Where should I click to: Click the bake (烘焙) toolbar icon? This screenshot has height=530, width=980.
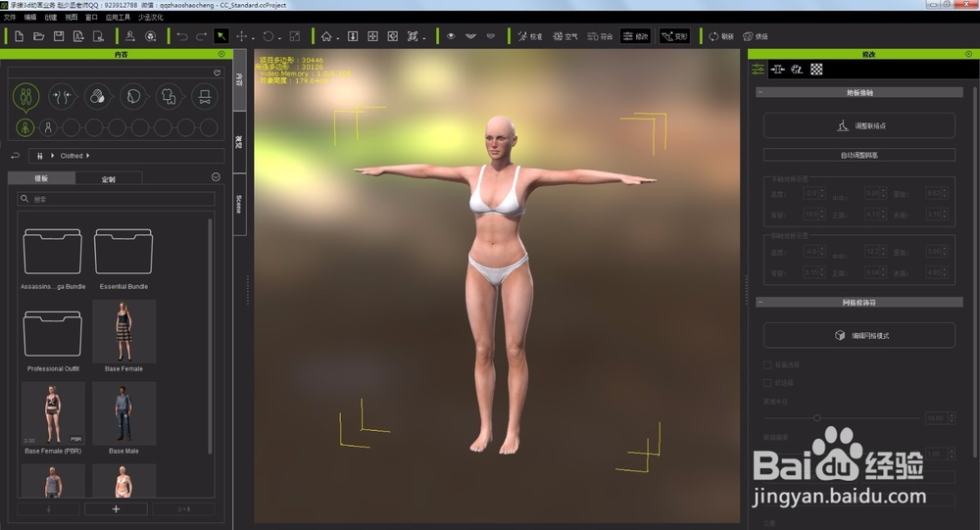(x=755, y=36)
